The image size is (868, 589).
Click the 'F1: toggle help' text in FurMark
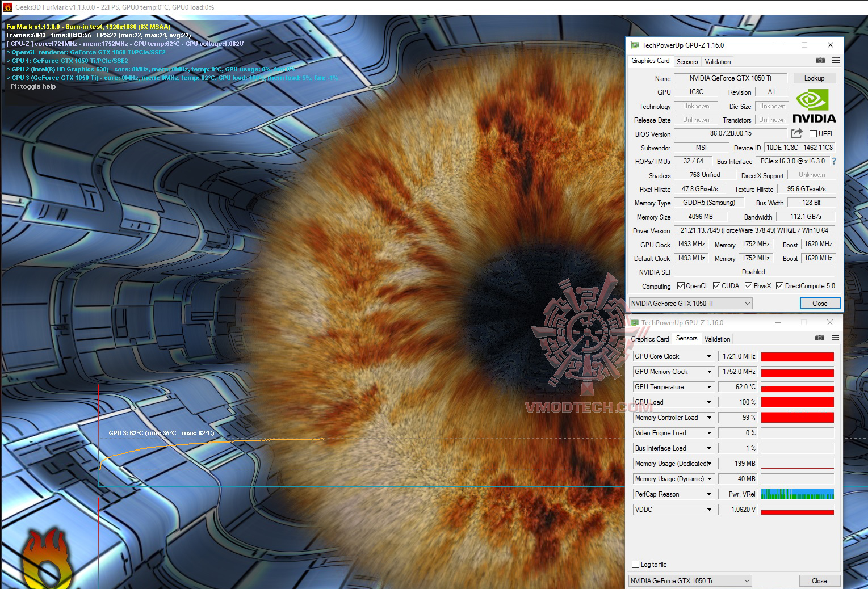[x=32, y=86]
